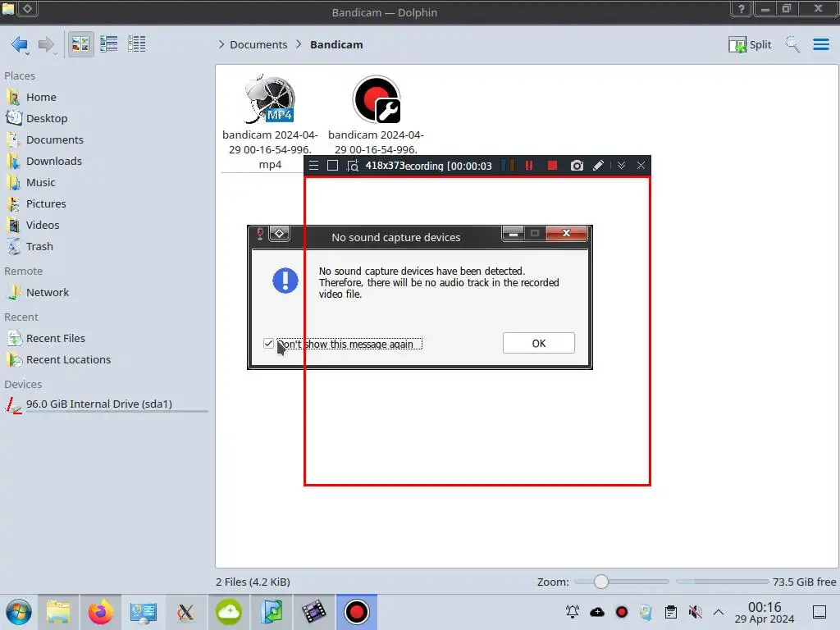
Task: Open the X application taskbar icon
Action: point(185,612)
